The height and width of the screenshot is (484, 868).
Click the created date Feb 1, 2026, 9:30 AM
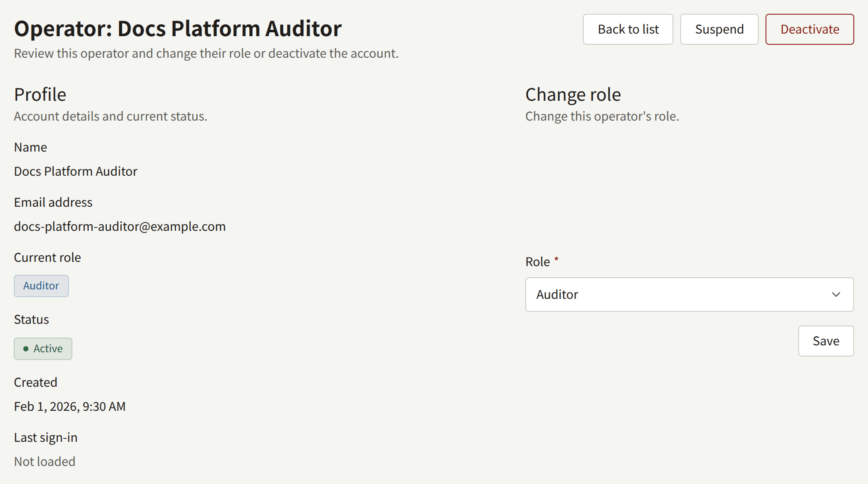[x=70, y=406]
